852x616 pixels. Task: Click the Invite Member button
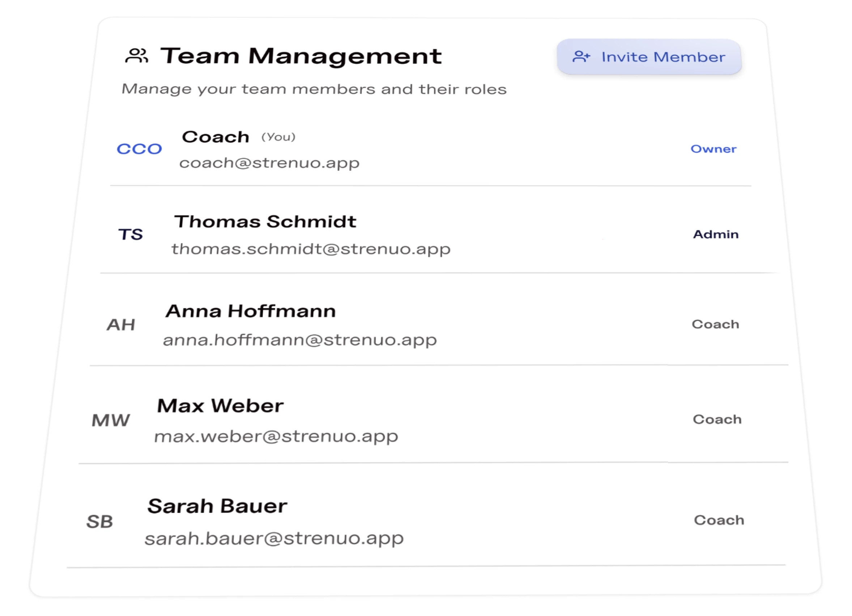click(649, 57)
